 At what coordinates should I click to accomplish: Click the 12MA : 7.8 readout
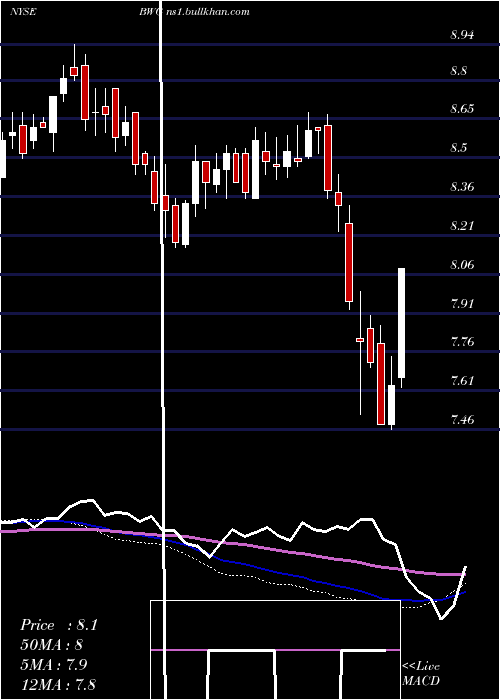[x=58, y=684]
